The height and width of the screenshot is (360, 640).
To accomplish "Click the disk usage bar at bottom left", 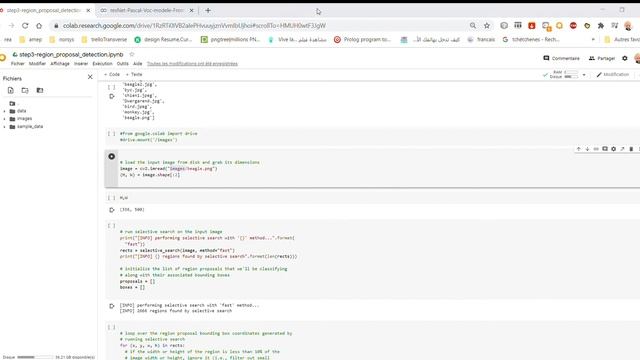I will coord(35,357).
